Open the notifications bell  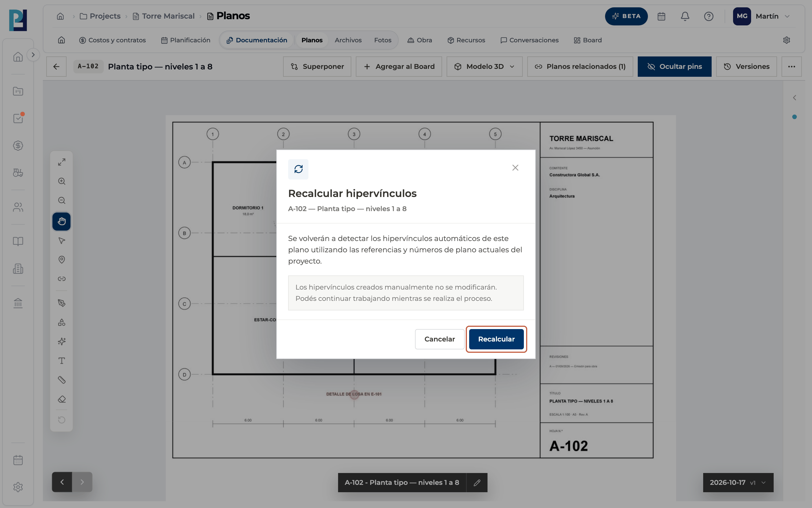point(685,16)
